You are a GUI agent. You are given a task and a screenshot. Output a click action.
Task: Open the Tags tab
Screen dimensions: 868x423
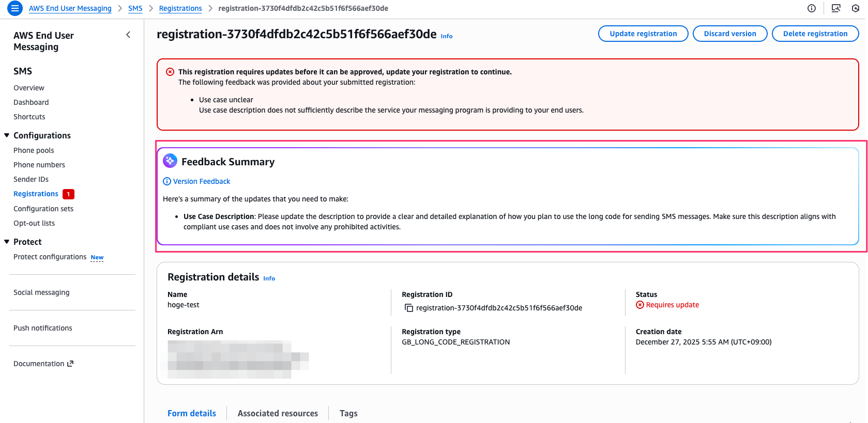[x=348, y=413]
